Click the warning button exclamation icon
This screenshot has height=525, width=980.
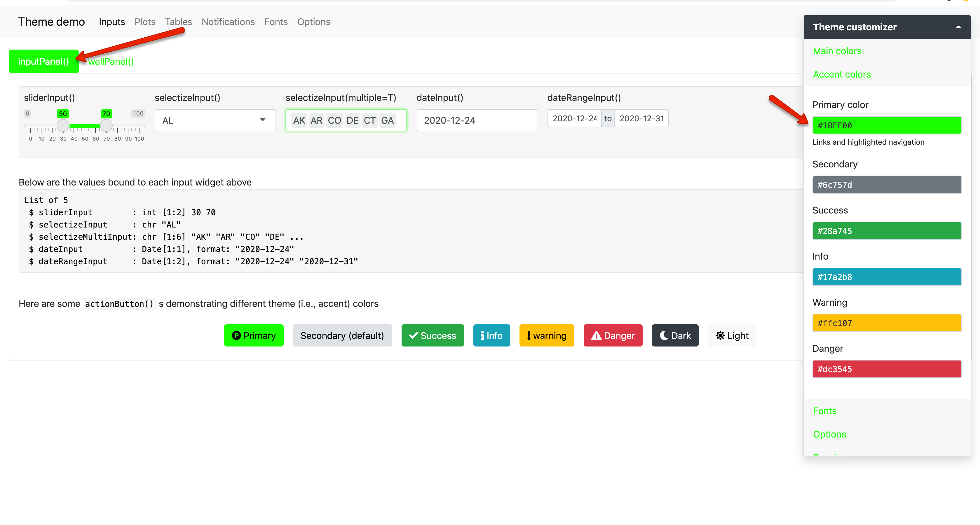point(529,335)
